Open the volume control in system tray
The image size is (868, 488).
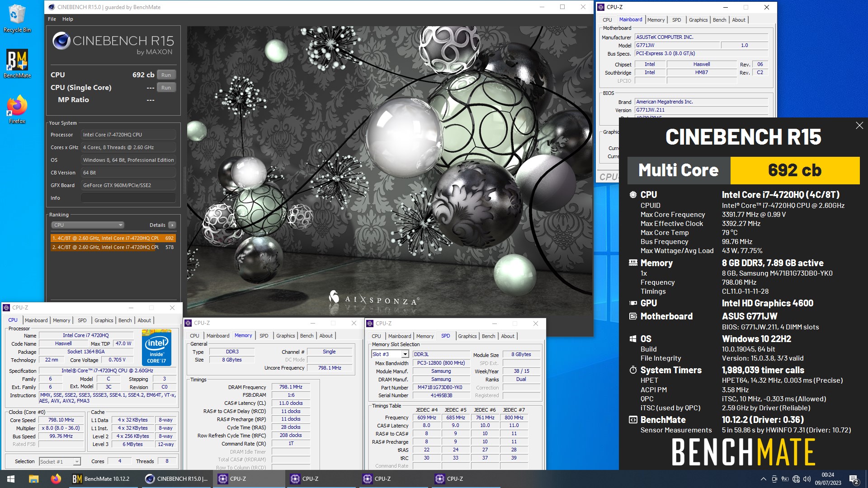[807, 479]
